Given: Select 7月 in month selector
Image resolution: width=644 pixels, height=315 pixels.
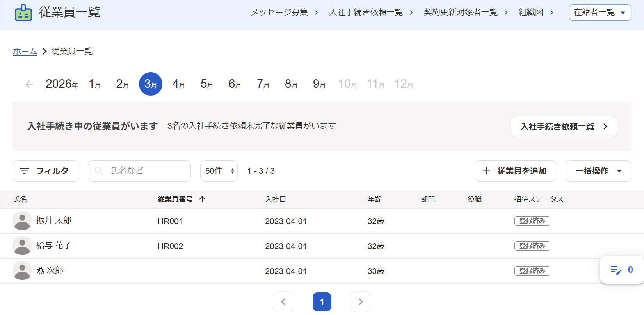Looking at the screenshot, I should coord(263,84).
